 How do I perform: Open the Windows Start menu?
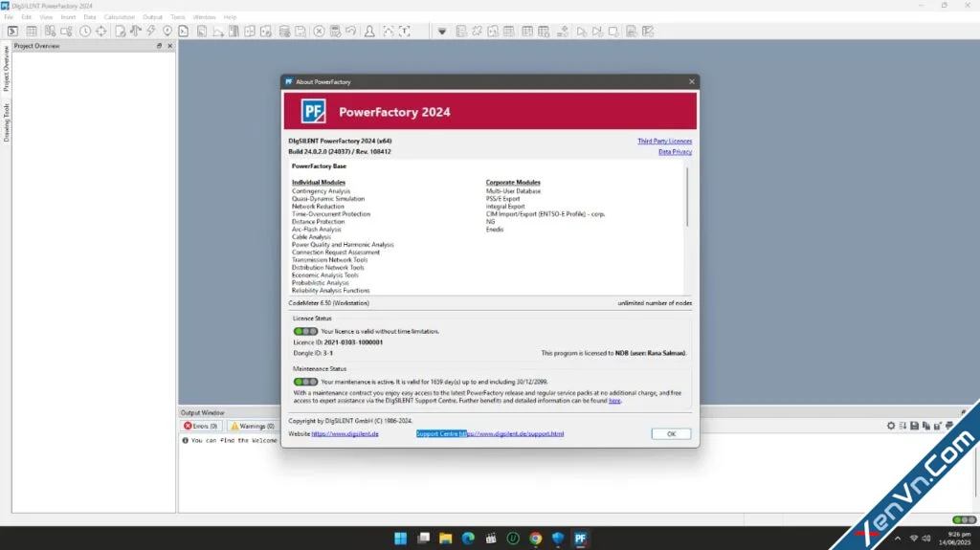click(x=401, y=539)
